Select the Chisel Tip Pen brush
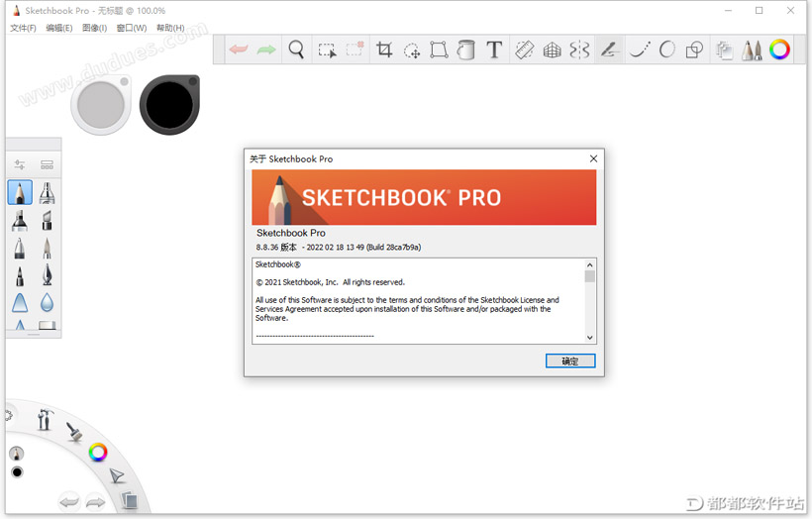This screenshot has width=812, height=519. click(47, 221)
